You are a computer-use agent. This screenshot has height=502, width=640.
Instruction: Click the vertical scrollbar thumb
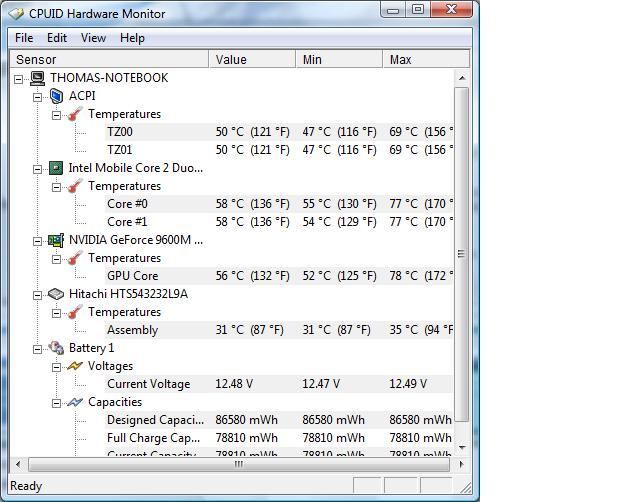coord(462,254)
